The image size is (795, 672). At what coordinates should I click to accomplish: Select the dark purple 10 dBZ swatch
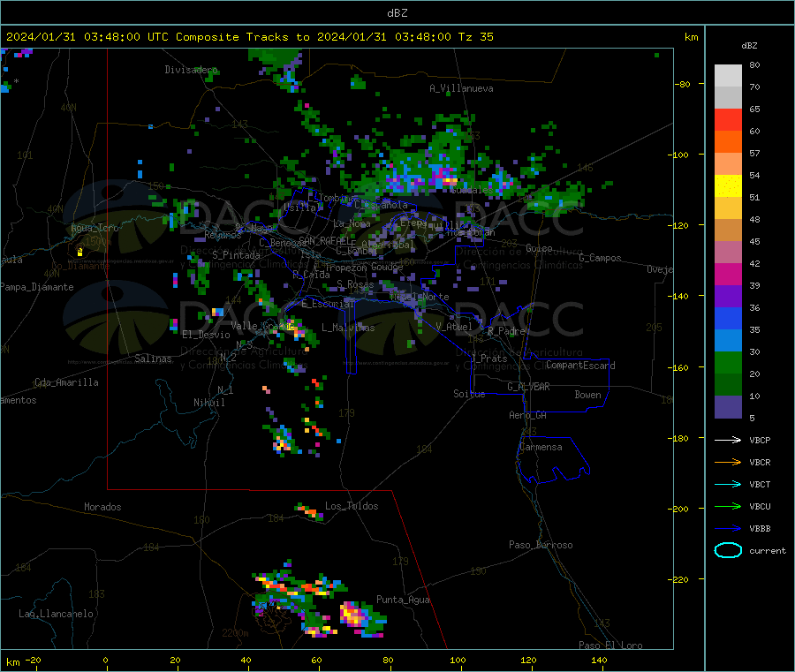pyautogui.click(x=728, y=407)
